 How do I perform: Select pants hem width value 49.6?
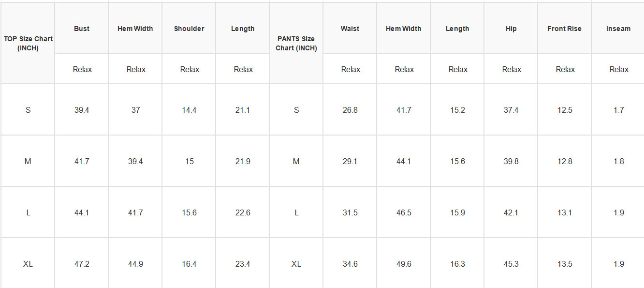click(404, 264)
